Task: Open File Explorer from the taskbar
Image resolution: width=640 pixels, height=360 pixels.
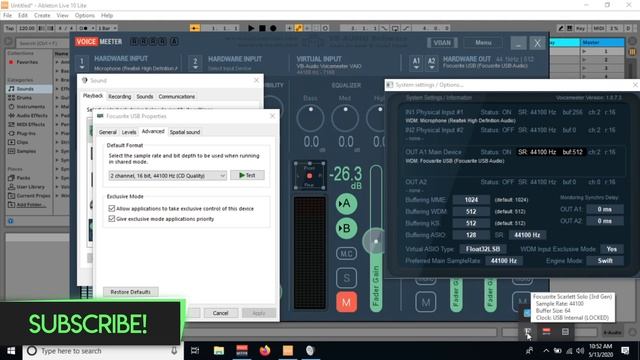Action: [x=219, y=351]
